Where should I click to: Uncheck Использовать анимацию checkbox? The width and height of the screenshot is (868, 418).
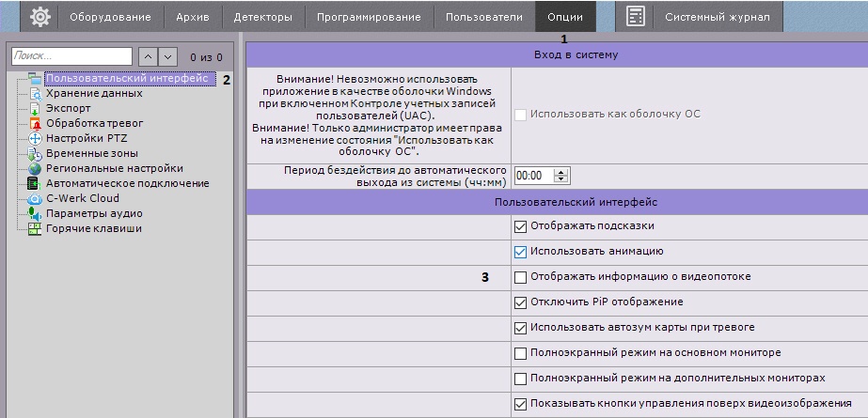coord(521,252)
